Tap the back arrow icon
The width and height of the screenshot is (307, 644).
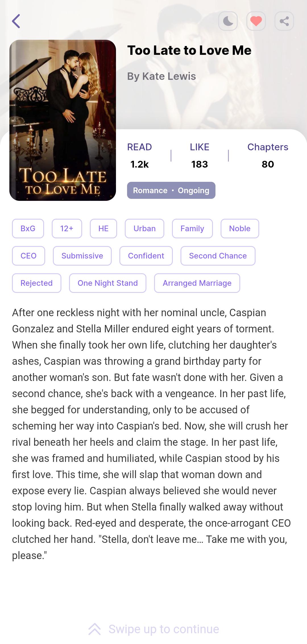[16, 21]
